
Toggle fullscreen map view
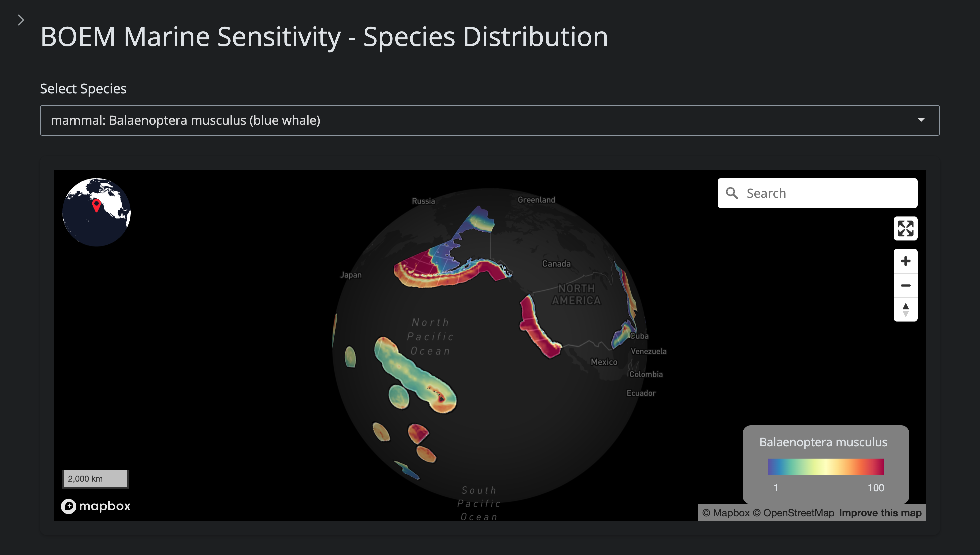(x=905, y=229)
